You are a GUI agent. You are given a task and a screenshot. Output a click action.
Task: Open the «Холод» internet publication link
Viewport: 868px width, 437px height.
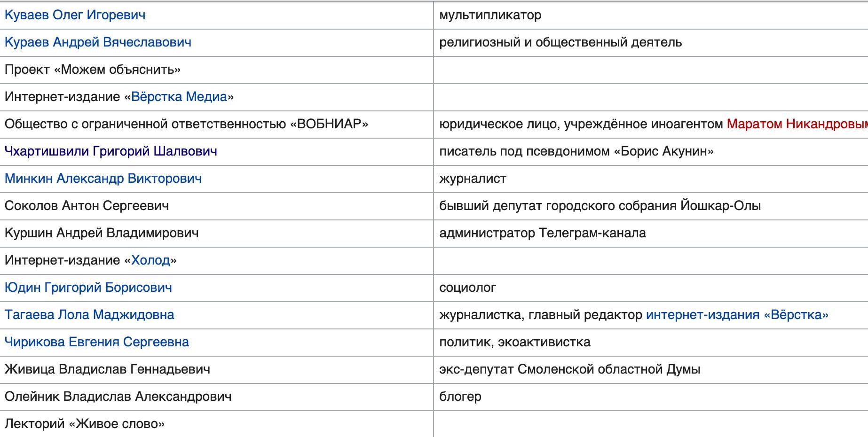pyautogui.click(x=150, y=260)
